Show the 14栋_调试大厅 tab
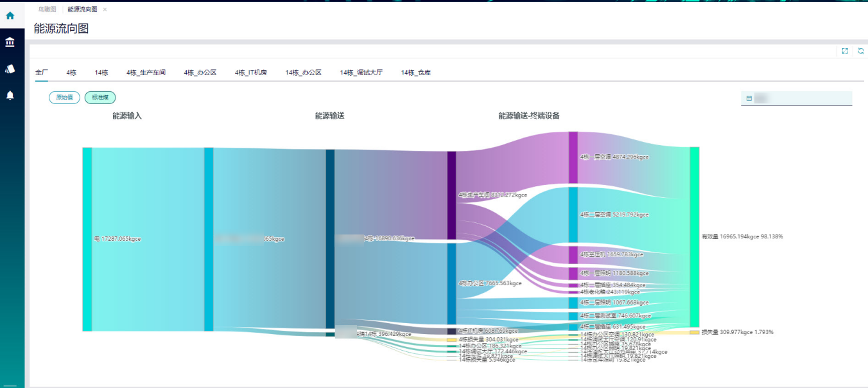The width and height of the screenshot is (868, 388). point(361,73)
